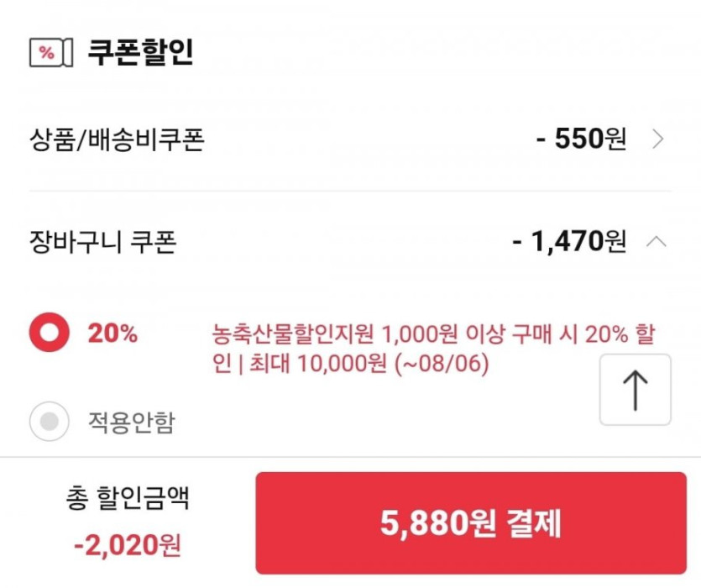Tap the scroll-to-top arrow button
This screenshot has height=588, width=701.
pyautogui.click(x=635, y=390)
